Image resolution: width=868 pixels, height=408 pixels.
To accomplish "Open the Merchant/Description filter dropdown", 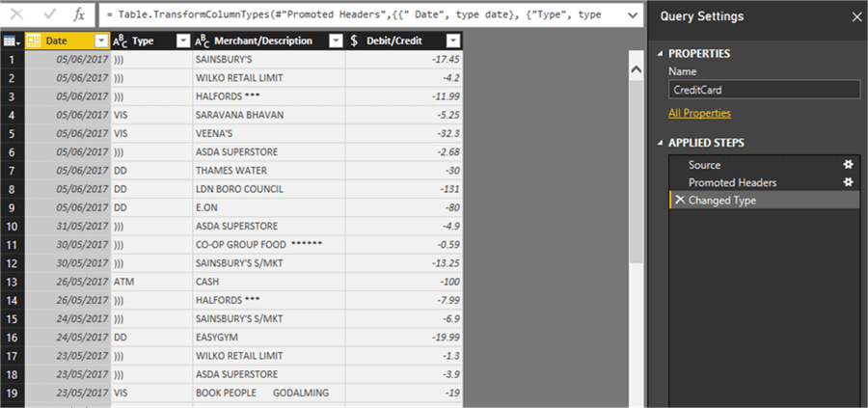I will tap(336, 41).
